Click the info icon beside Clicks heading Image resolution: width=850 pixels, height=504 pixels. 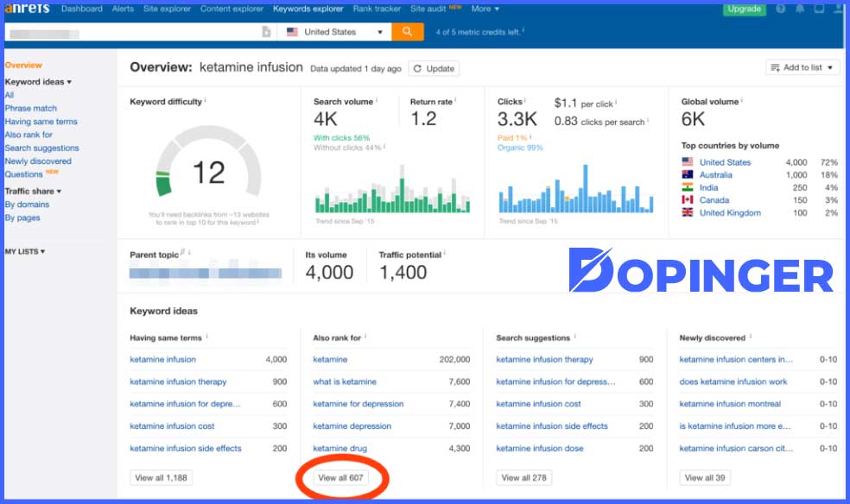coord(525,100)
